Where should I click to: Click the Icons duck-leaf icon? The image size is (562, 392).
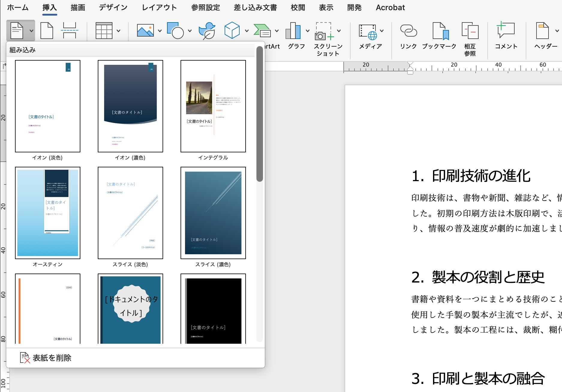[207, 31]
